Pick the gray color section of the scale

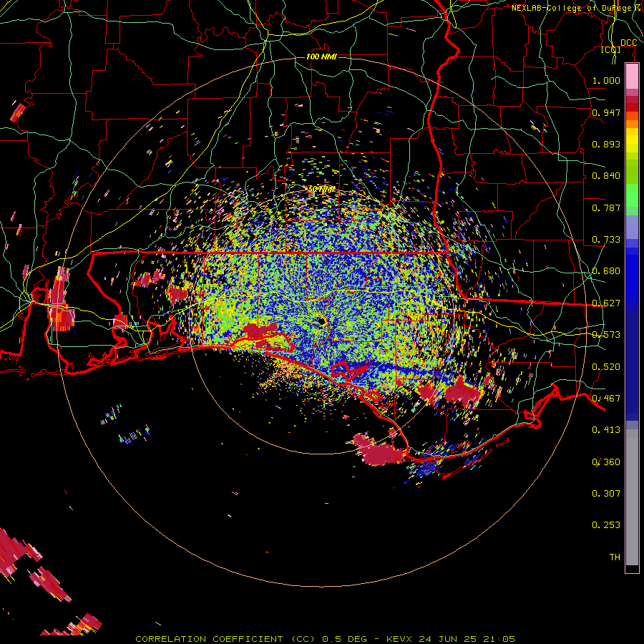[632, 497]
